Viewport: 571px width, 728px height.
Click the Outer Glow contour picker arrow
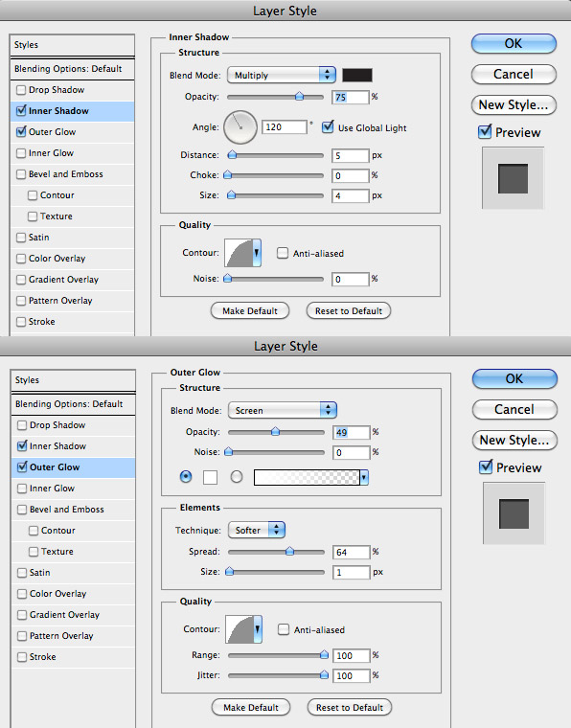[258, 629]
